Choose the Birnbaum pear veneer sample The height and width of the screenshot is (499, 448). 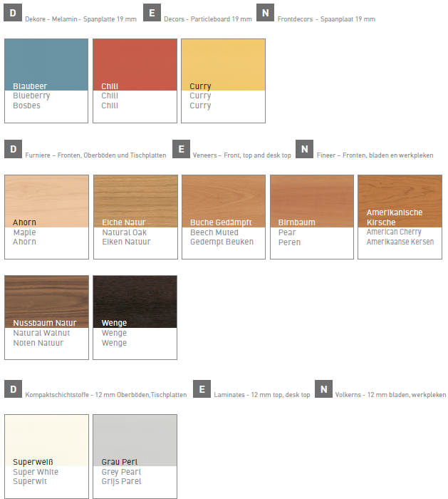(311, 200)
